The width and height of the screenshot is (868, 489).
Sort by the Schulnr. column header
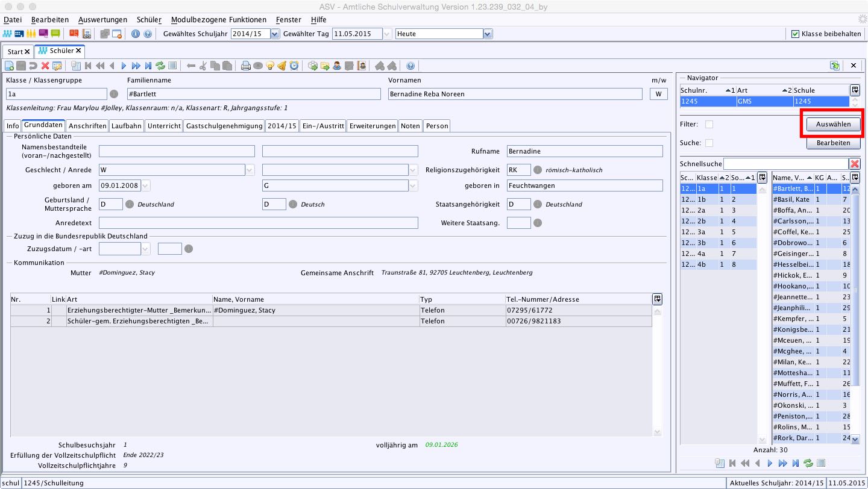(x=708, y=90)
